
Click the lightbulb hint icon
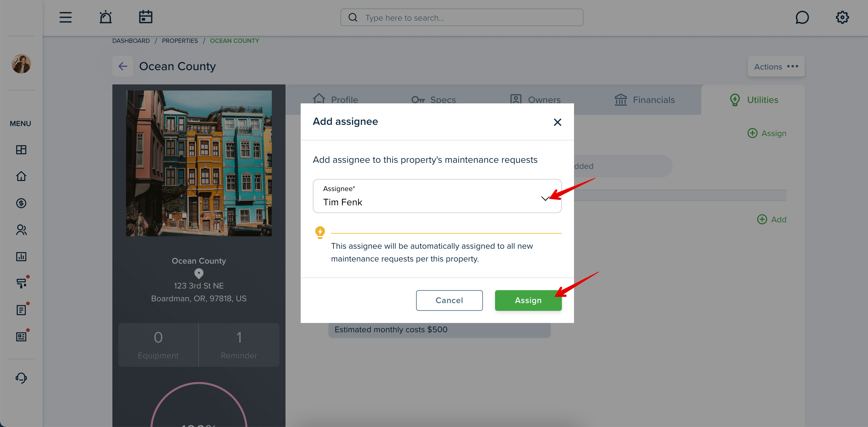click(x=320, y=232)
